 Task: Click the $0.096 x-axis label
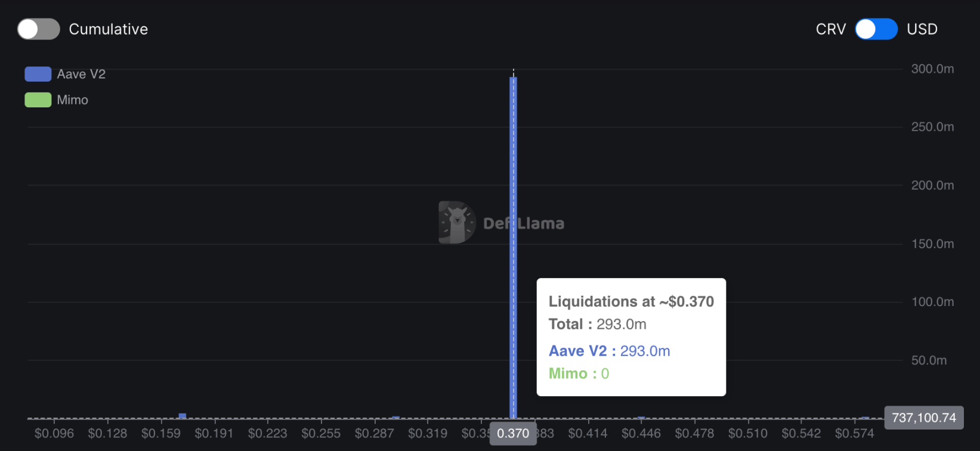(54, 433)
